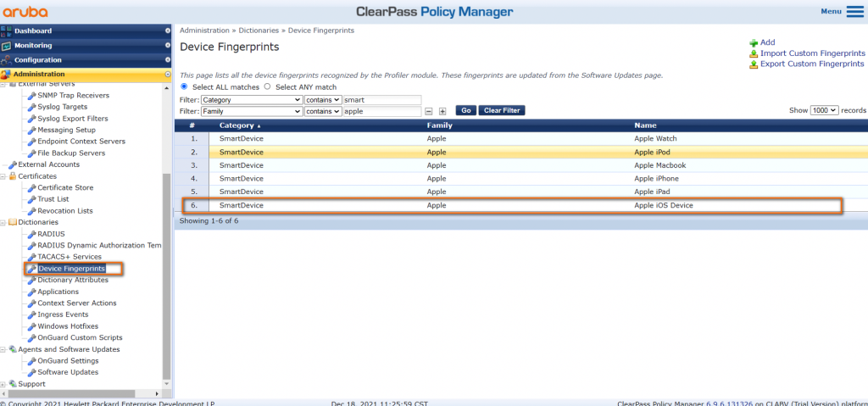The width and height of the screenshot is (868, 406).
Task: Expand the Dashboard menu section
Action: (x=168, y=31)
